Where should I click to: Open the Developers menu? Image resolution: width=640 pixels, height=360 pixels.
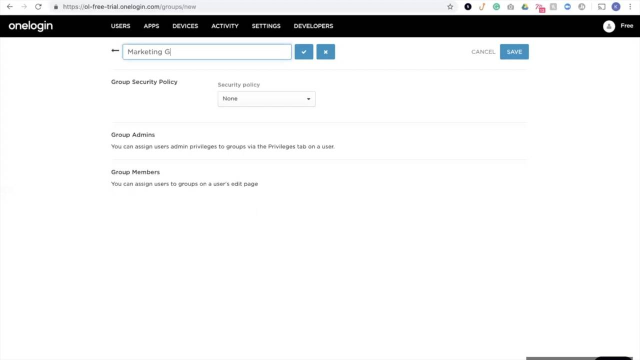point(313,26)
